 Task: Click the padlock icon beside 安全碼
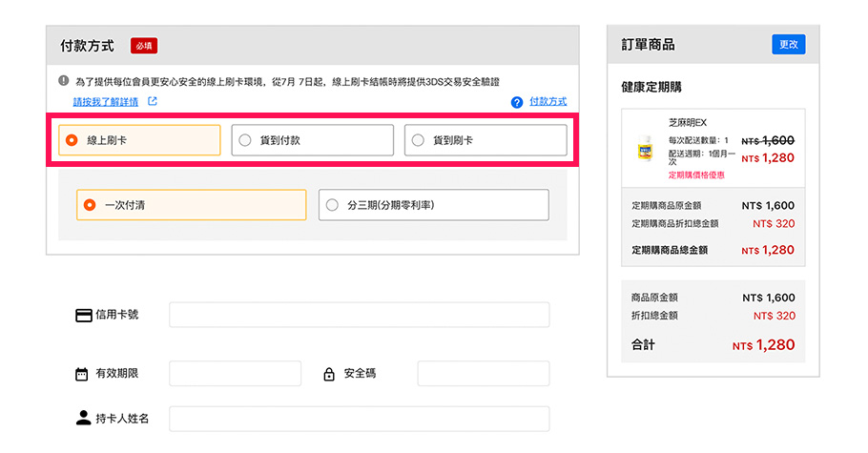[329, 374]
